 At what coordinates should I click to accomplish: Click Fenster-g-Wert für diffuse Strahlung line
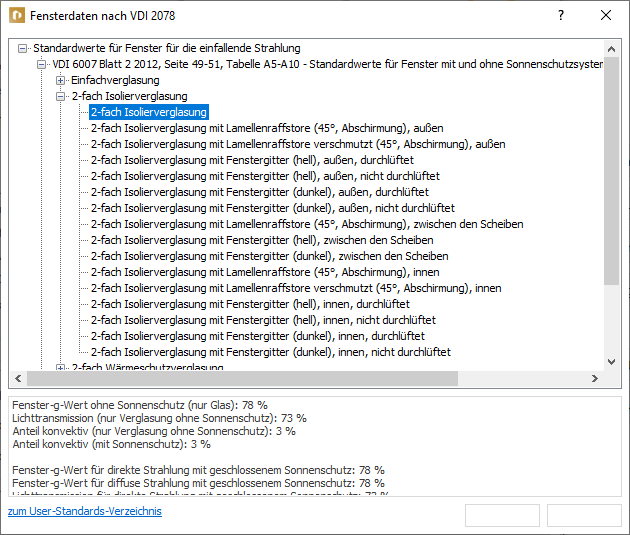point(198,483)
